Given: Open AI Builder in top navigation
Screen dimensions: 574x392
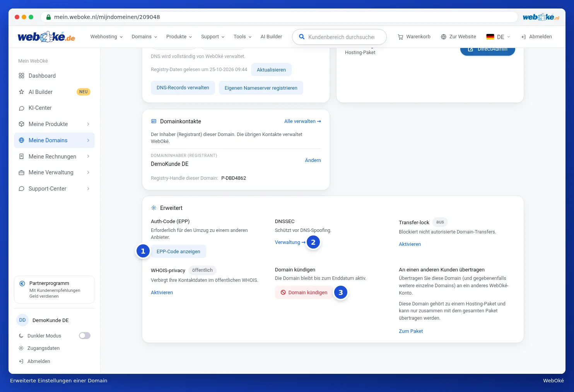Looking at the screenshot, I should coord(271,37).
